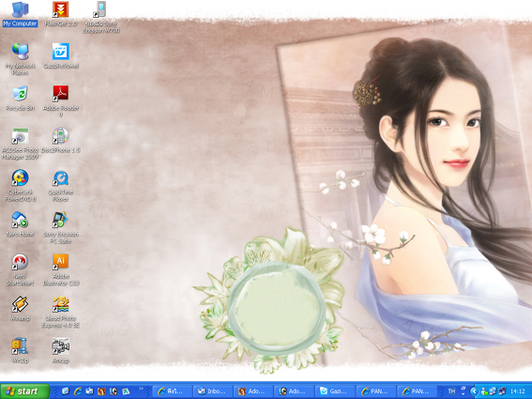Select the Sony Ericsson PC Suite shortcut

pos(61,228)
